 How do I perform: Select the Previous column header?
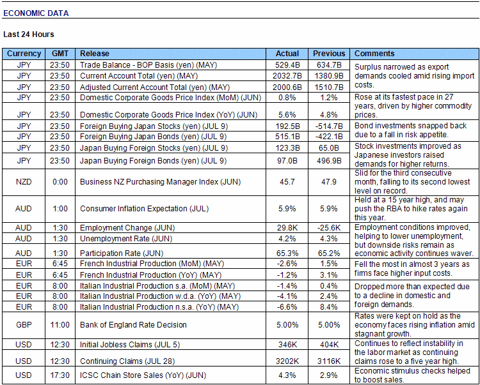tap(329, 54)
